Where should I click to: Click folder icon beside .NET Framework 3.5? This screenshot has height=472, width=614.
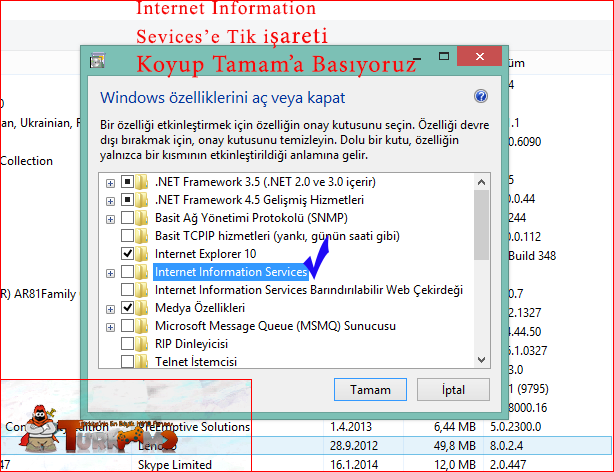pyautogui.click(x=141, y=182)
